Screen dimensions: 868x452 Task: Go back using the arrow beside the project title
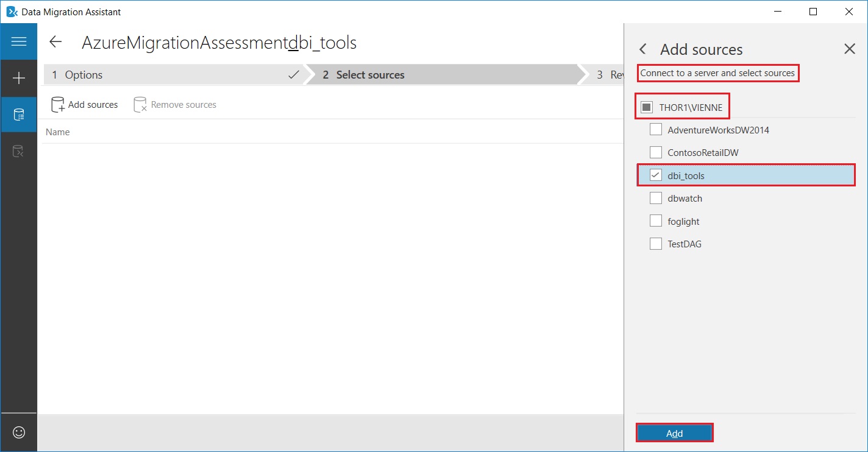click(55, 41)
